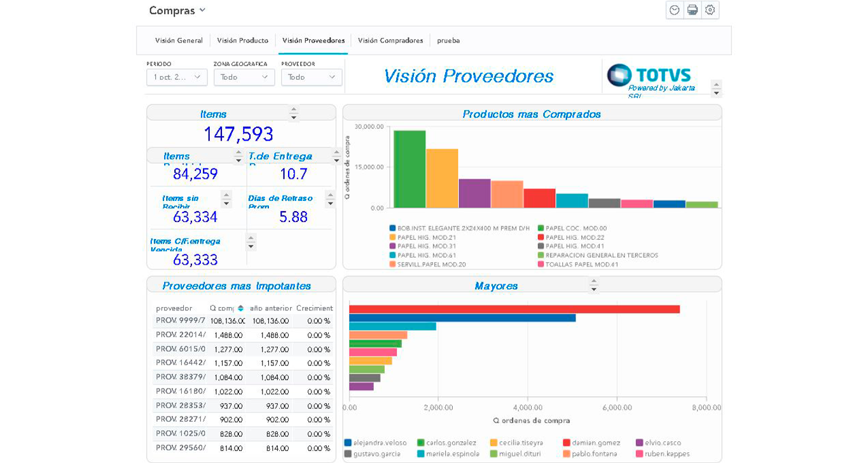Click scroll-down arrow next to Items title
The image size is (868, 463).
click(294, 118)
